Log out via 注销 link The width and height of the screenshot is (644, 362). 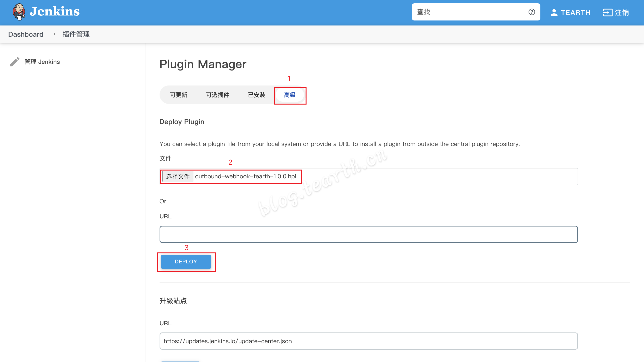(x=622, y=12)
